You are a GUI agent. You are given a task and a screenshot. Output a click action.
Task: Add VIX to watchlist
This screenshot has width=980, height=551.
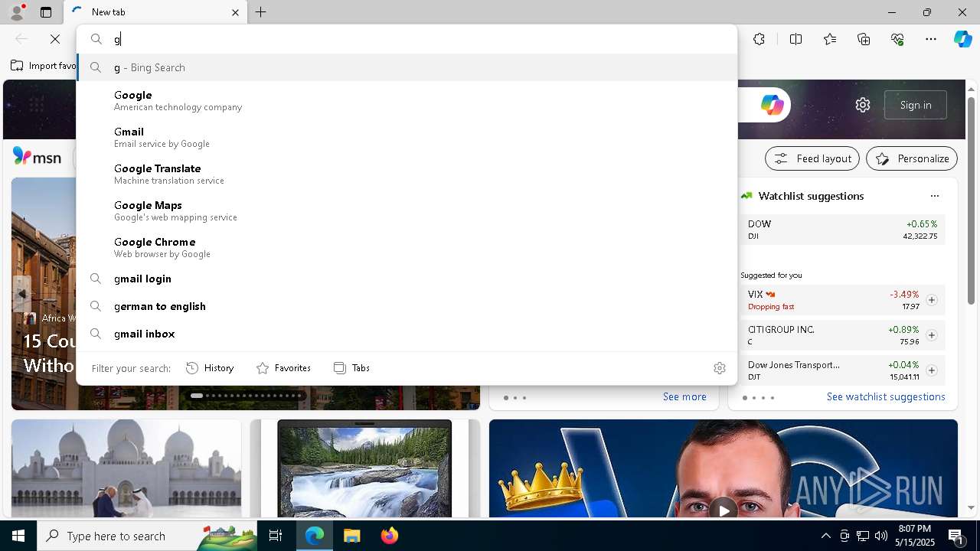click(x=931, y=300)
